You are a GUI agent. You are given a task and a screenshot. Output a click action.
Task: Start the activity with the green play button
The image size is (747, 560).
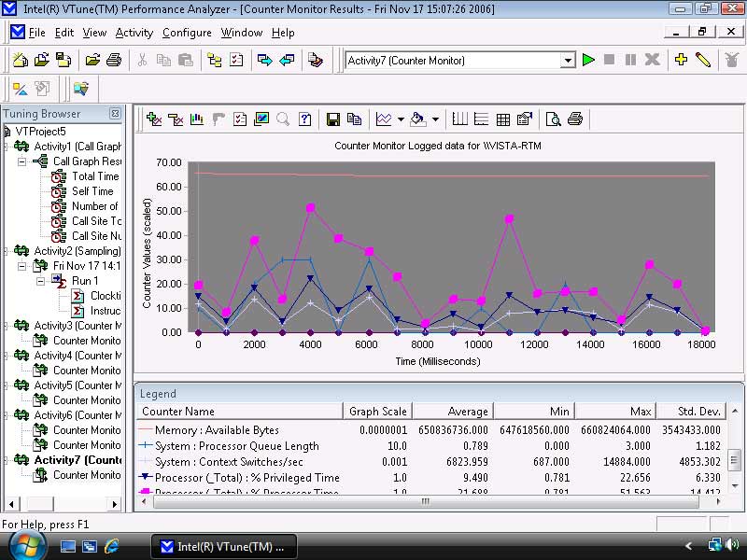pos(588,60)
